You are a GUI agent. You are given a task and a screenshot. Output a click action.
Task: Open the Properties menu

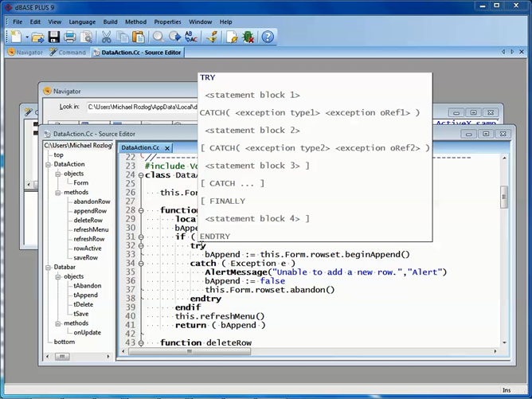(167, 22)
